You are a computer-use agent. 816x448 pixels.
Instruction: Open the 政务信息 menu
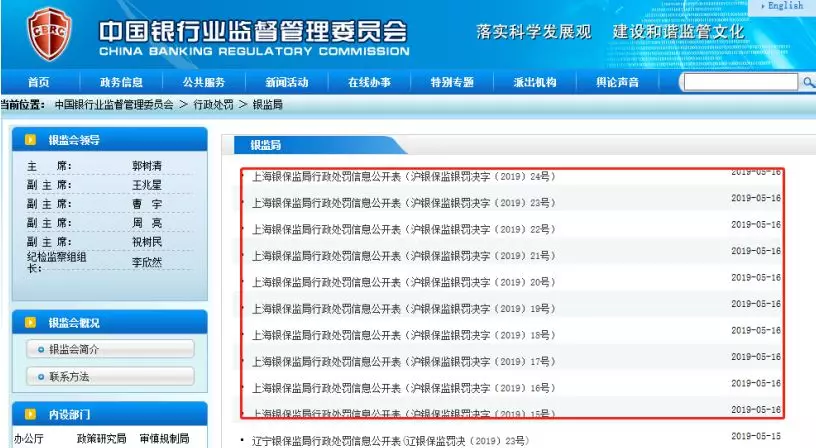click(x=121, y=82)
